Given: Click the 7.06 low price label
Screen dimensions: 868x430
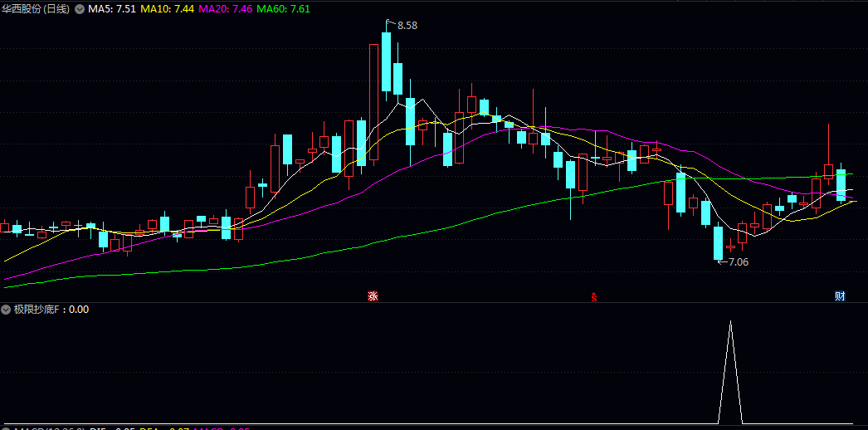Looking at the screenshot, I should tap(739, 262).
